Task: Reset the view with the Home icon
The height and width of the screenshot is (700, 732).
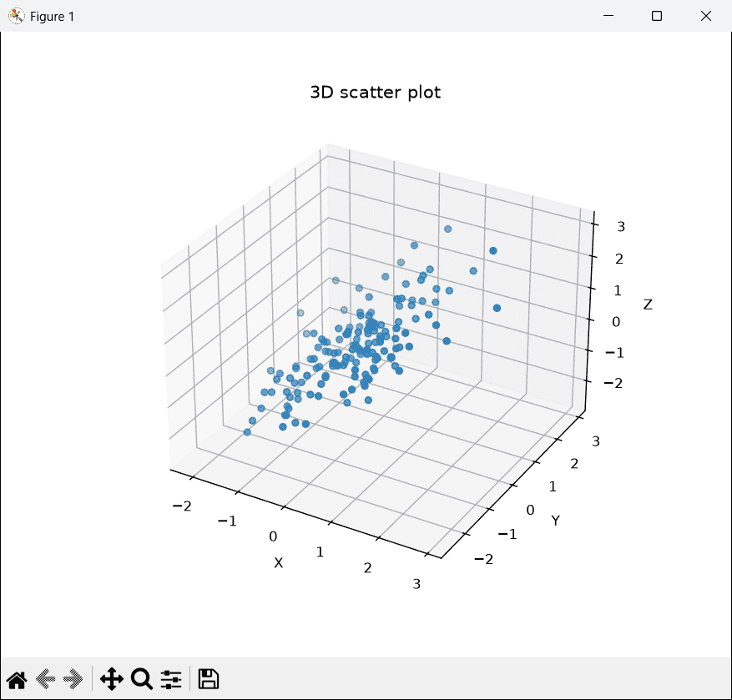Action: 17,679
